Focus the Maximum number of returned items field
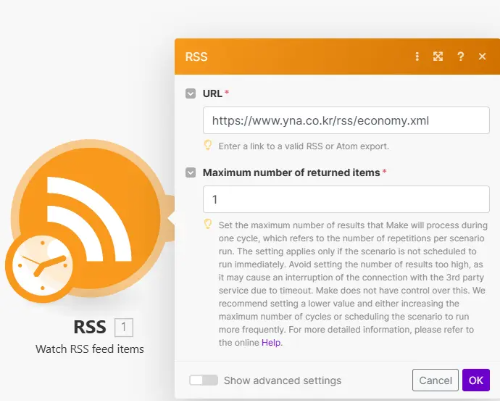The width and height of the screenshot is (500, 401). click(x=346, y=199)
